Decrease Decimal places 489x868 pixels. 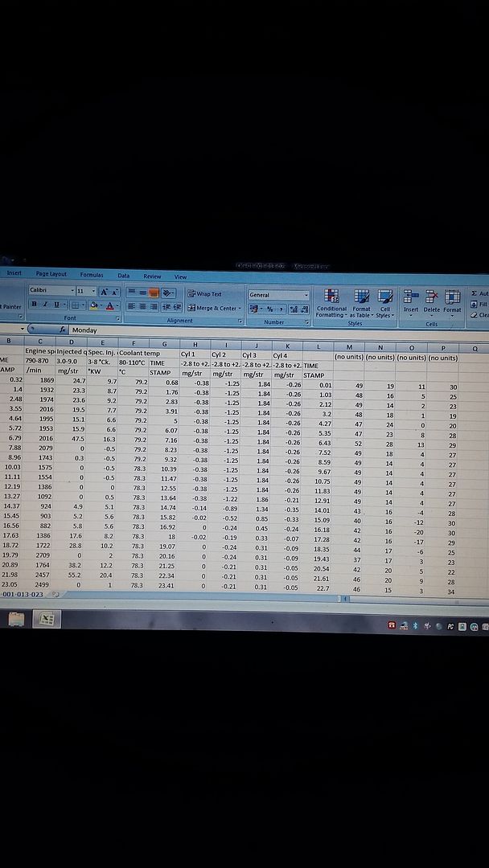click(305, 309)
